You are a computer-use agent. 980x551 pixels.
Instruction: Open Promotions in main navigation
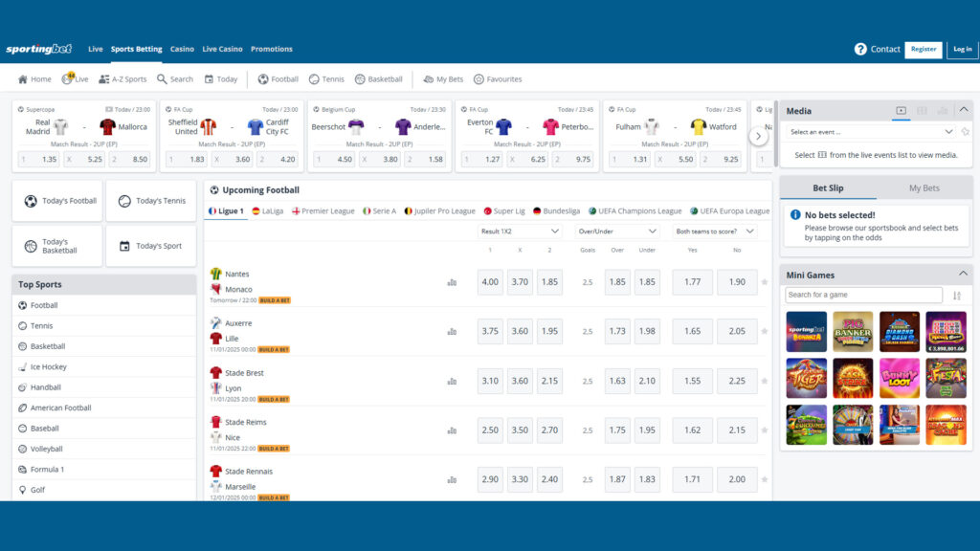[x=271, y=49]
